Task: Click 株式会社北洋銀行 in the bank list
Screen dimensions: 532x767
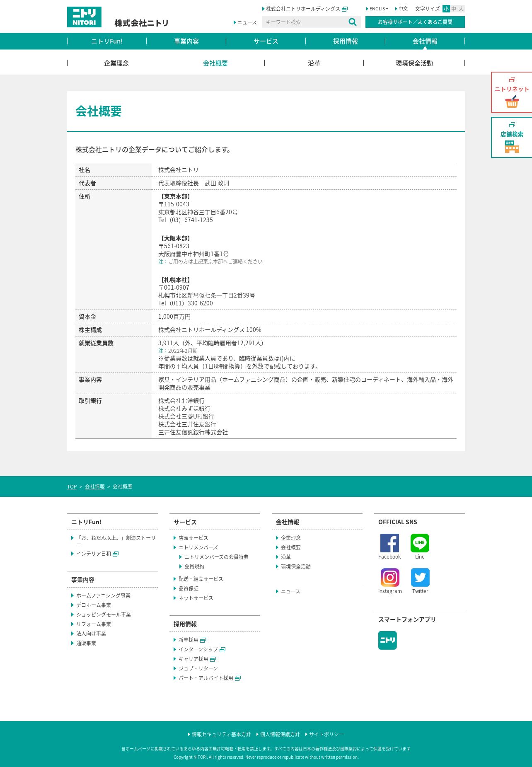Action: click(x=181, y=401)
